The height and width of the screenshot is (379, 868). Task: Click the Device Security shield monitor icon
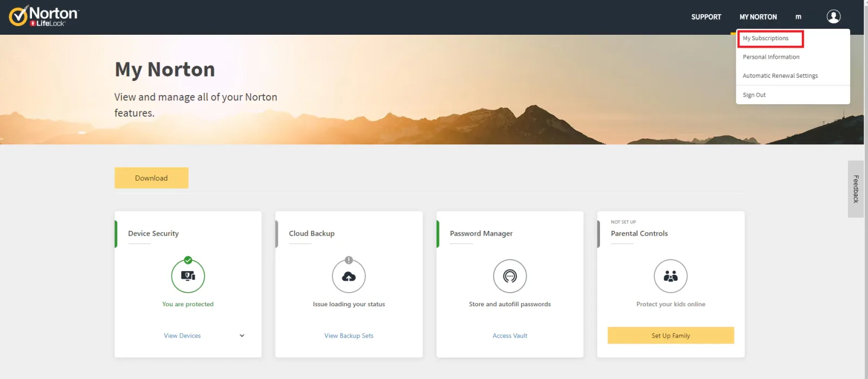pos(188,276)
